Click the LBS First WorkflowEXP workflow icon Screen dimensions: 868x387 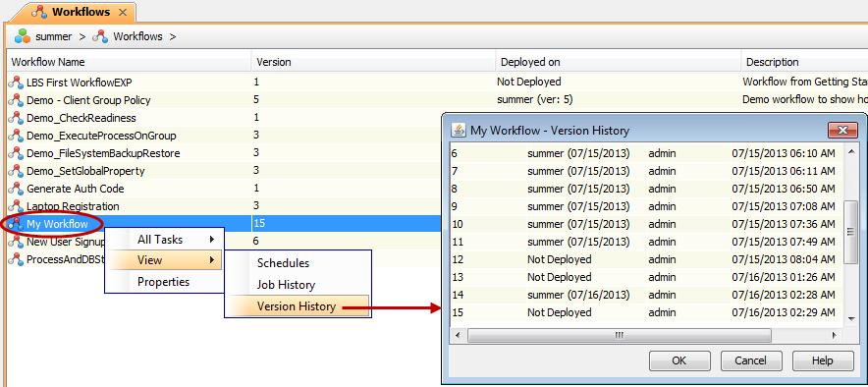coord(16,83)
